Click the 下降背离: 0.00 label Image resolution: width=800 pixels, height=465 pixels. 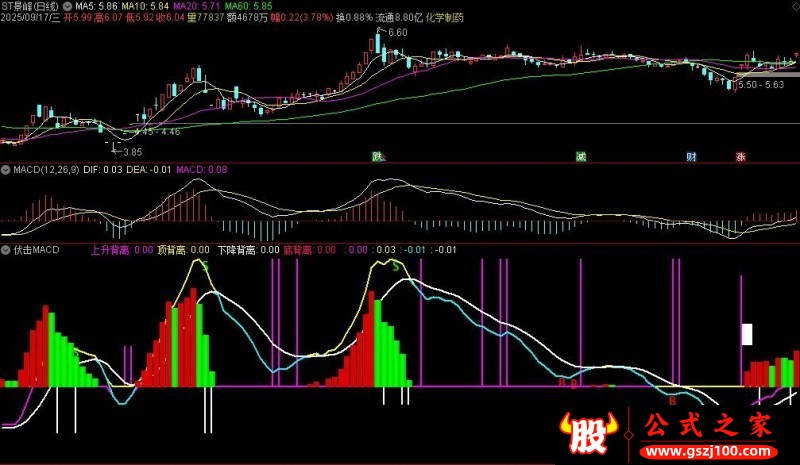248,250
